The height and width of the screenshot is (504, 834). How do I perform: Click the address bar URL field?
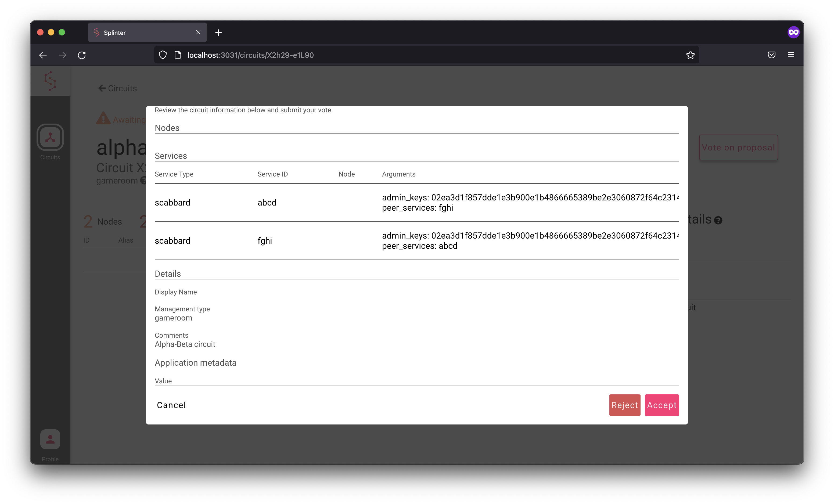point(426,55)
